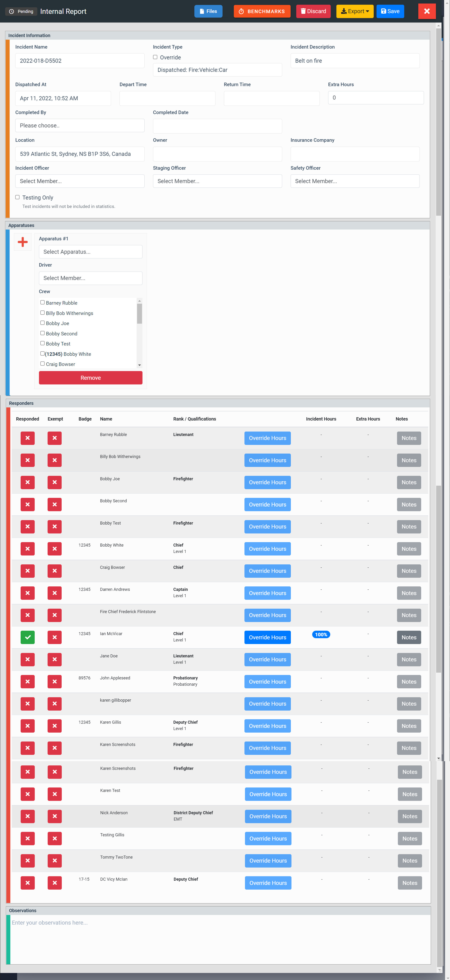Click Override Hours for Jane Doe
450x980 pixels.
[x=267, y=659]
